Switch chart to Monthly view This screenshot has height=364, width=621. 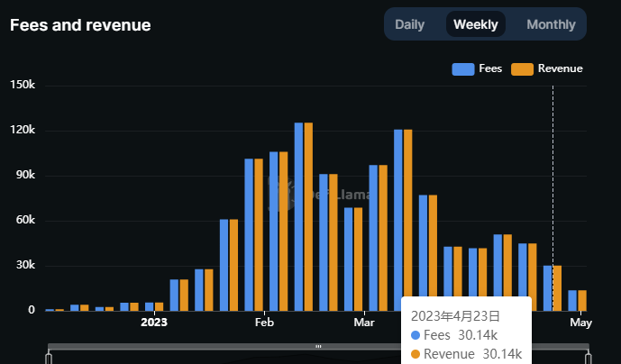coord(551,24)
